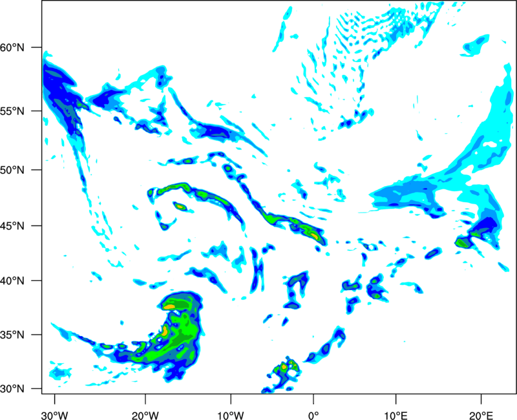Pick the 20°E longitude label

coord(481,415)
